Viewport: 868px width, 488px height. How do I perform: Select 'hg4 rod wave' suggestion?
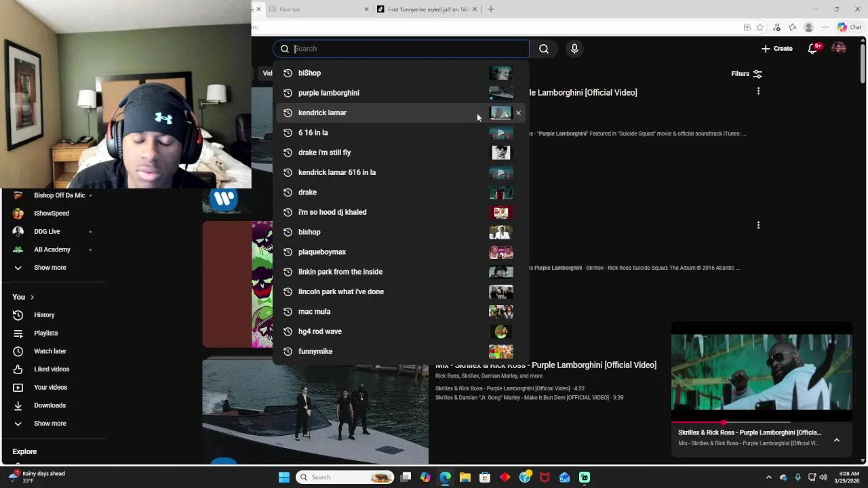point(400,331)
